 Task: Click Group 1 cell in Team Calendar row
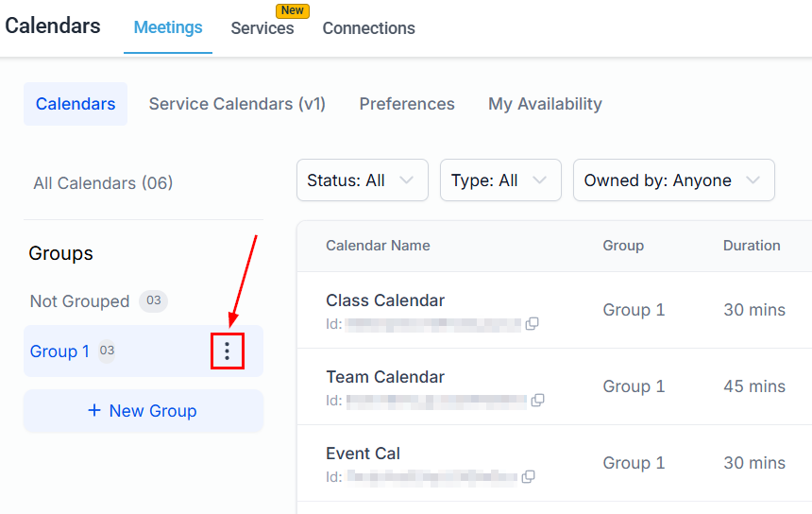(x=634, y=386)
